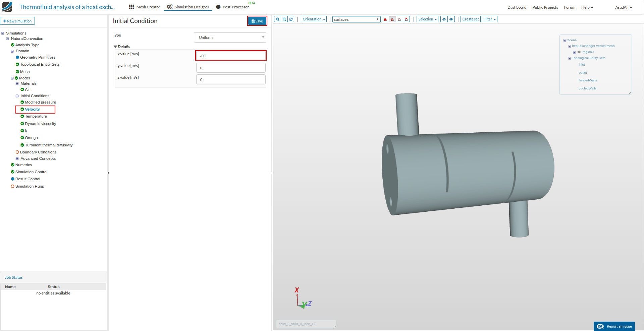Screen dimensions: 644x331
Task: Collapse the Domain node
Action: tap(12, 51)
